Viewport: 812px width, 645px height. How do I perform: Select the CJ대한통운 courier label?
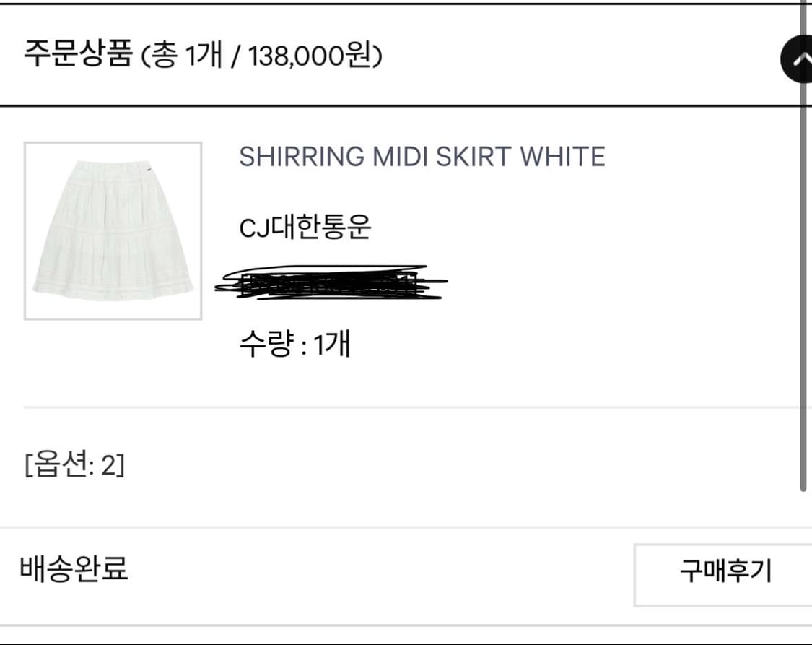tap(305, 226)
